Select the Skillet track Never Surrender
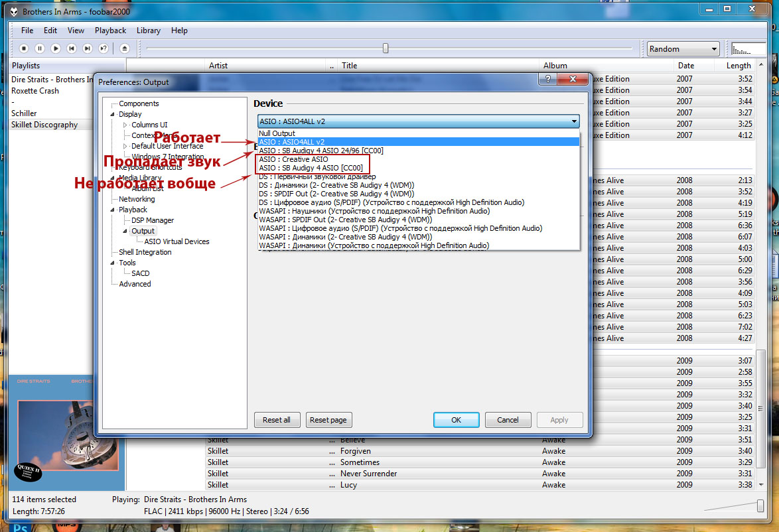779x532 pixels. [x=480, y=474]
